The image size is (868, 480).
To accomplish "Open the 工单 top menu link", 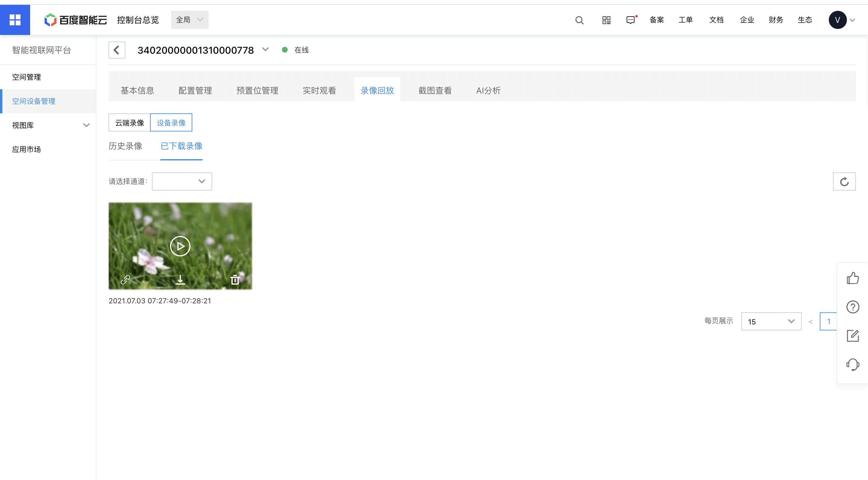I will (x=686, y=20).
